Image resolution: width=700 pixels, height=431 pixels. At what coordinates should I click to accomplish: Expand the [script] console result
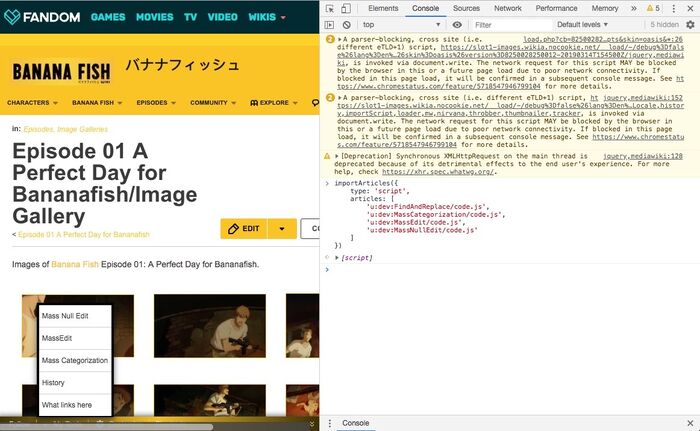pos(337,258)
